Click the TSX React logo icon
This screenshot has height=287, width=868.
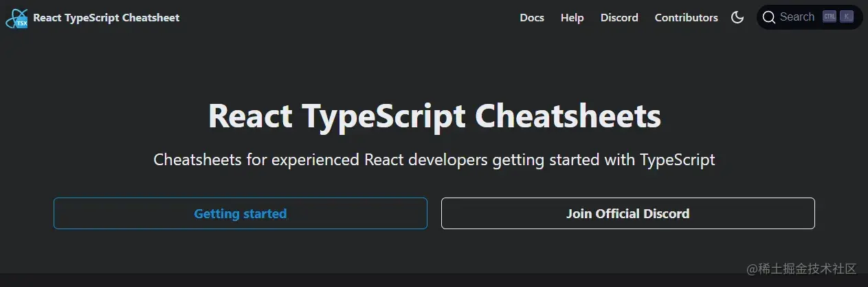[x=16, y=18]
